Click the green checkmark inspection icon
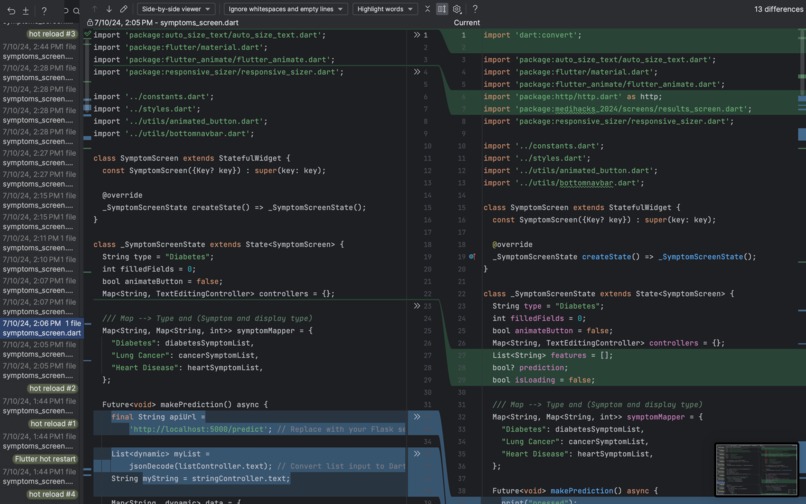Screen dimensions: 806x504 pos(87,34)
